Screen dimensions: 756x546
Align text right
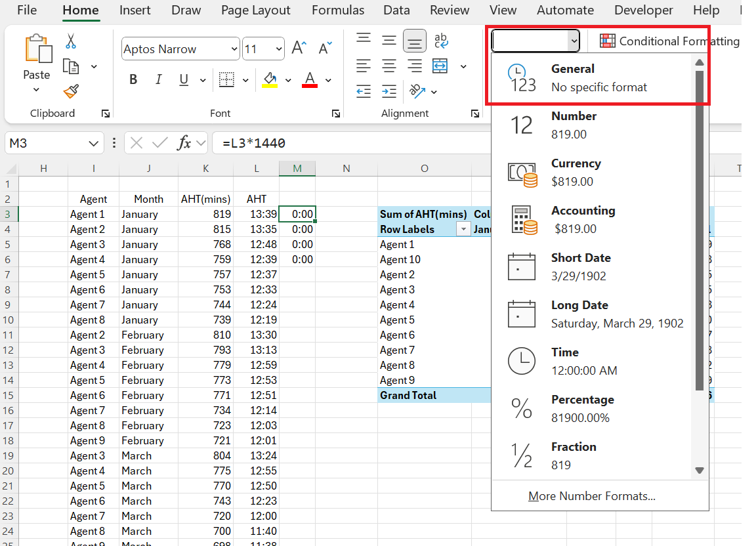[414, 66]
